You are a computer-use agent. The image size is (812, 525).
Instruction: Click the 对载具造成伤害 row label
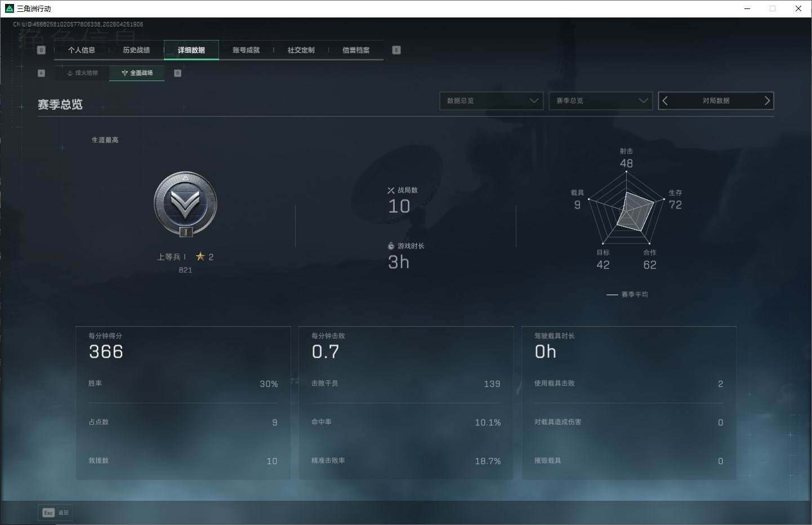tap(558, 422)
